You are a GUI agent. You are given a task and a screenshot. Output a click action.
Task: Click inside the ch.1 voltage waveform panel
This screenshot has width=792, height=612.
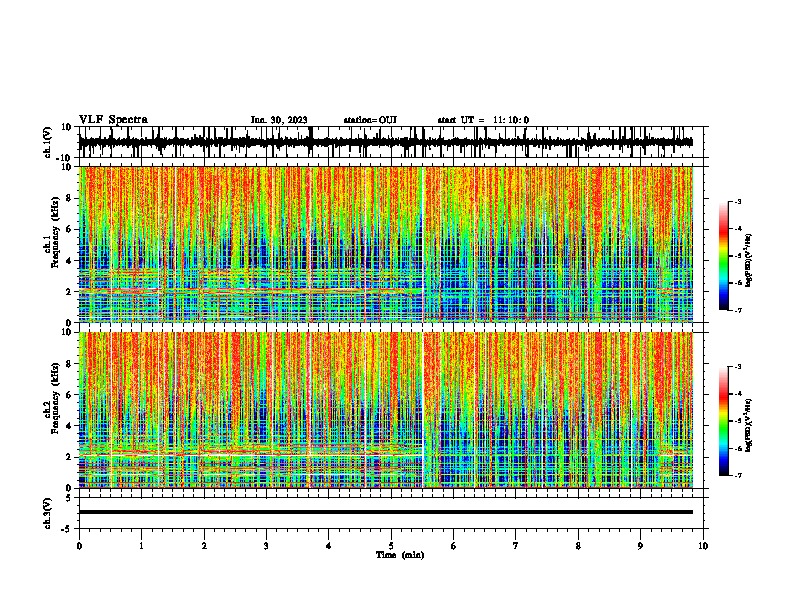393,142
